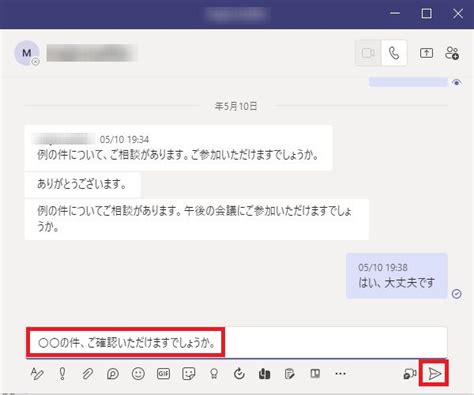The width and height of the screenshot is (474, 395).
Task: Open the text Format options icon
Action: (37, 374)
